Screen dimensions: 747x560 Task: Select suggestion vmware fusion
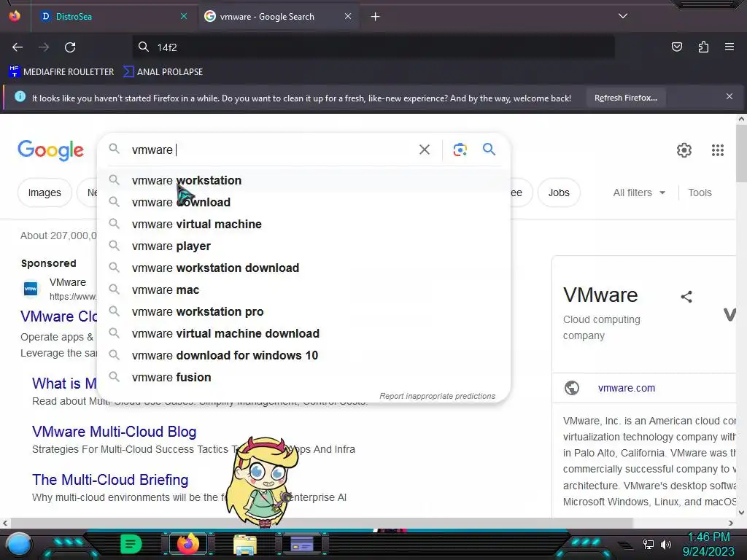(x=303, y=378)
